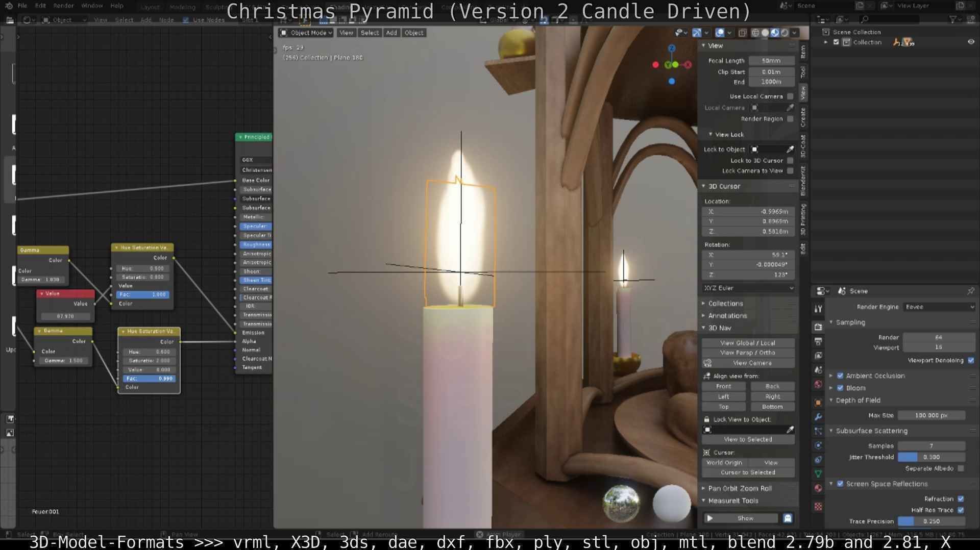Uncheck Bloom checkbox
Screen dimensions: 980x550
click(840, 388)
